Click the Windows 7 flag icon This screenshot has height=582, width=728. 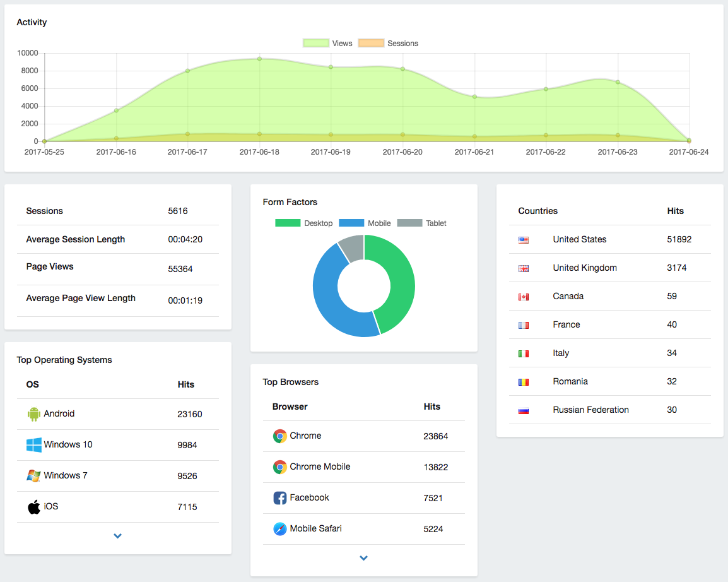33,475
